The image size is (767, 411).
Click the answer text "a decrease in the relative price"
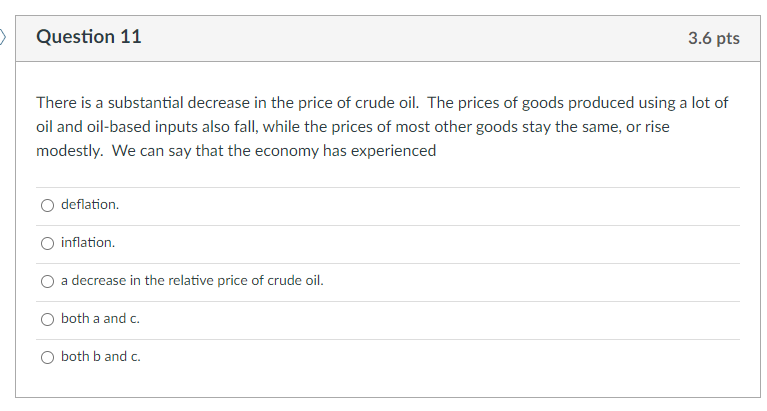[156, 280]
